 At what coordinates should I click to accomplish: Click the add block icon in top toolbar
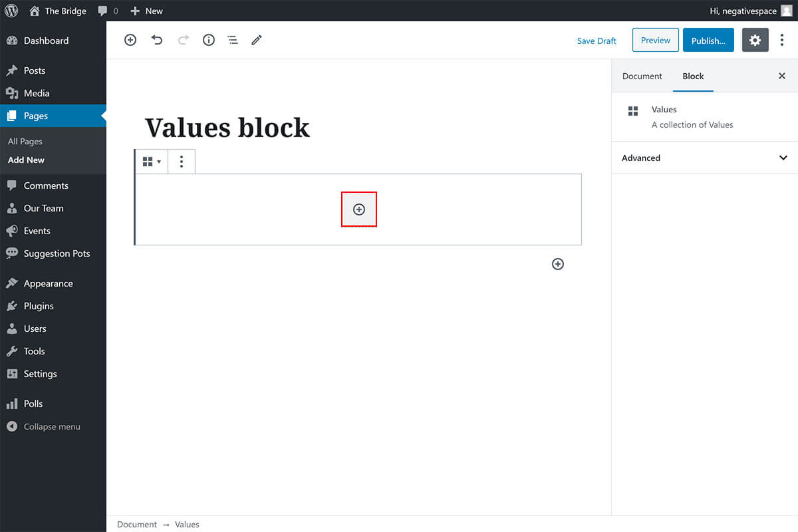[x=130, y=40]
